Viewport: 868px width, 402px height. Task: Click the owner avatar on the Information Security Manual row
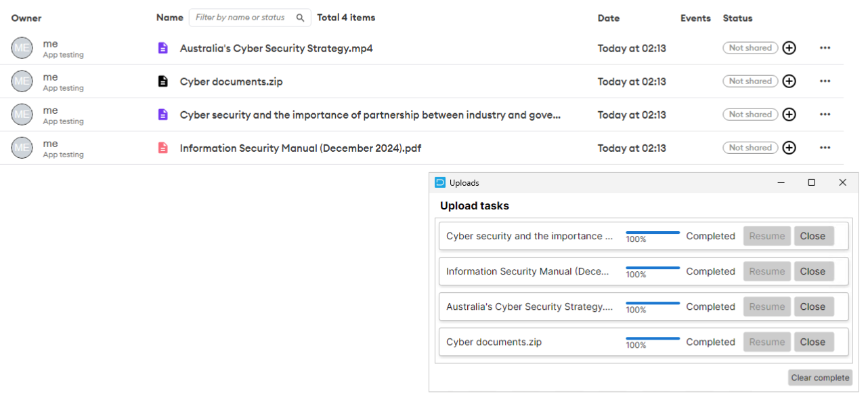pyautogui.click(x=22, y=148)
